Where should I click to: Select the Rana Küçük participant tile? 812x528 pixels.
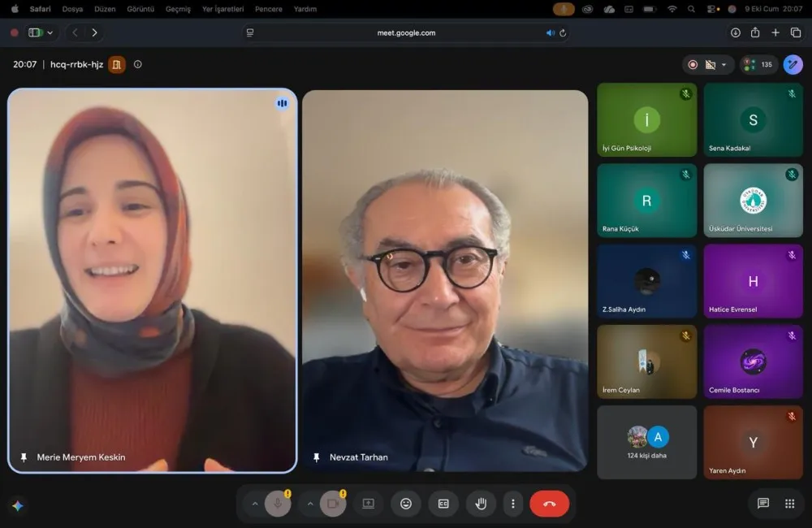[x=647, y=201]
